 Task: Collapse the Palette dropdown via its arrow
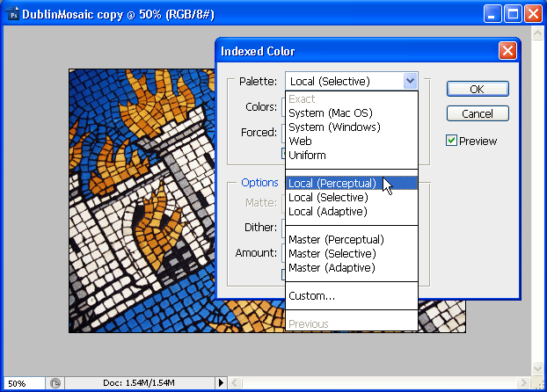tap(410, 82)
